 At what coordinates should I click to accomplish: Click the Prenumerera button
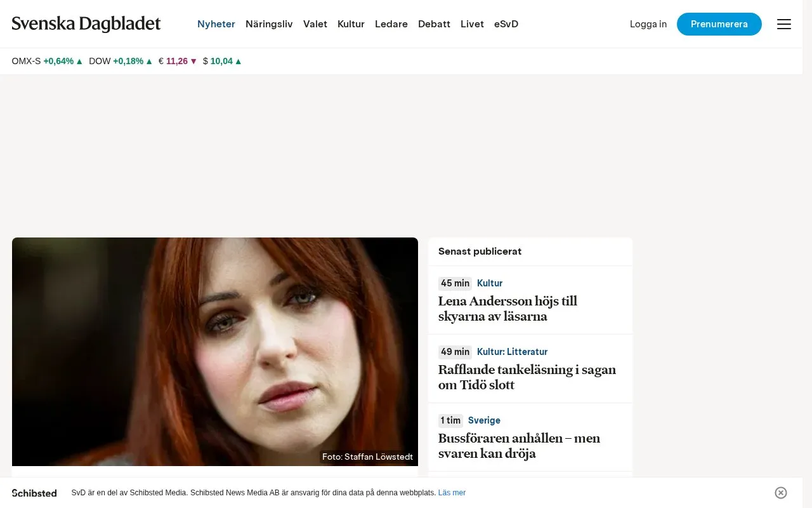719,24
